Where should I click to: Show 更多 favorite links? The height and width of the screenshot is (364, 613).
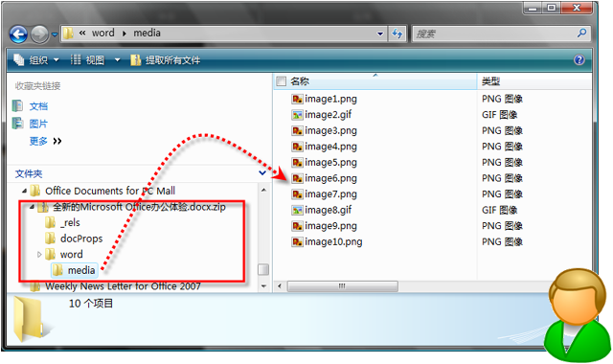[x=45, y=141]
